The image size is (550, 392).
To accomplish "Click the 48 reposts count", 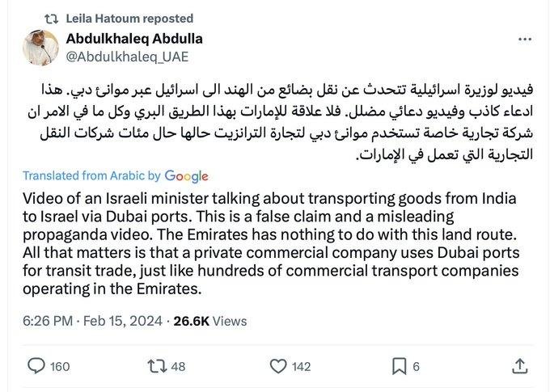I will click(178, 367).
